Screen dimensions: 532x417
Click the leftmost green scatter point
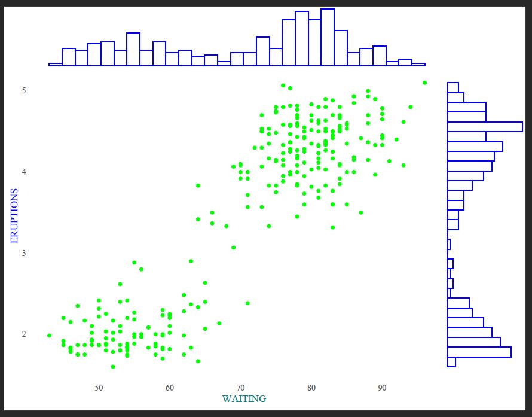click(x=49, y=336)
